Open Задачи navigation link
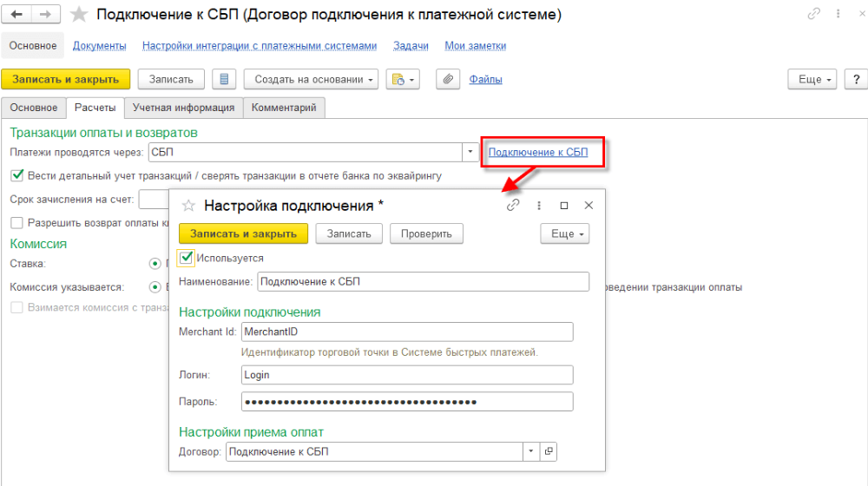The image size is (868, 486). [411, 46]
